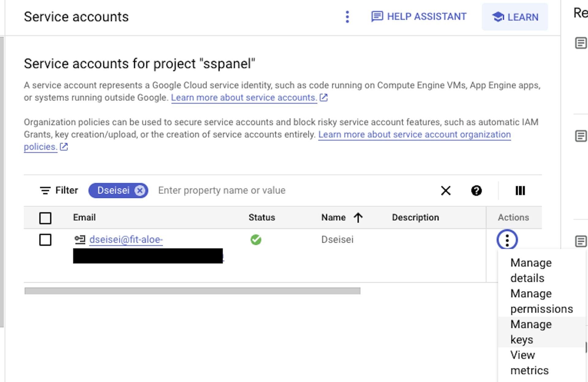Select all rows with header checkbox
588x382 pixels.
tap(45, 218)
